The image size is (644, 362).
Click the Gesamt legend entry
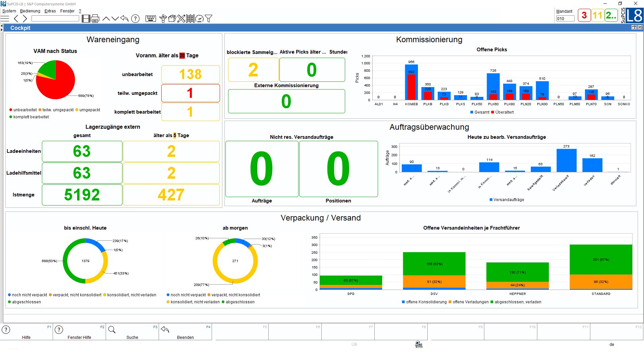pos(480,112)
